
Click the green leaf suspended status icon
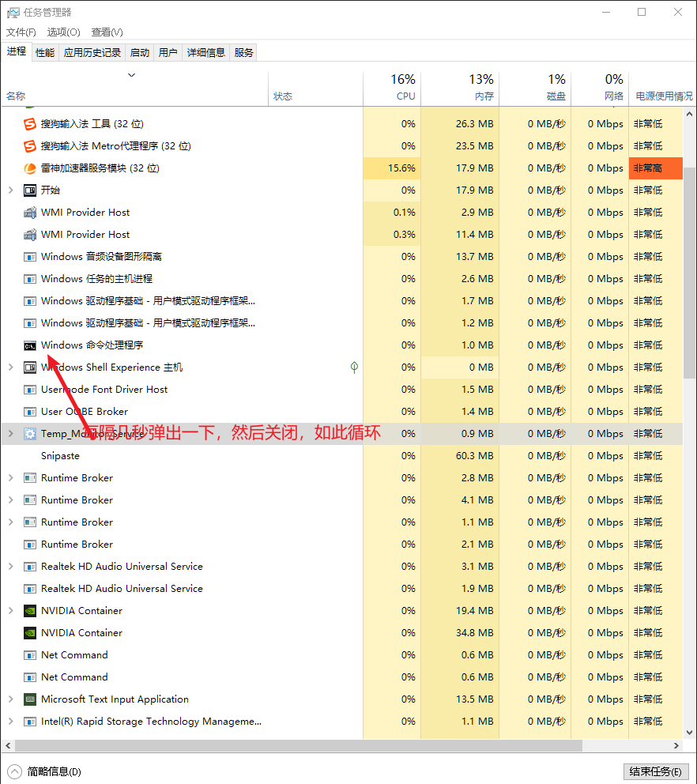click(x=354, y=367)
